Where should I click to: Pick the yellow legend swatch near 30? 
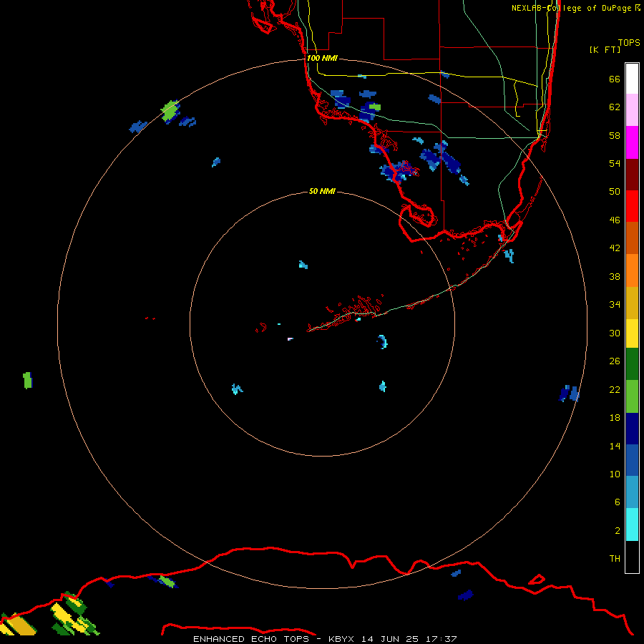(632, 333)
